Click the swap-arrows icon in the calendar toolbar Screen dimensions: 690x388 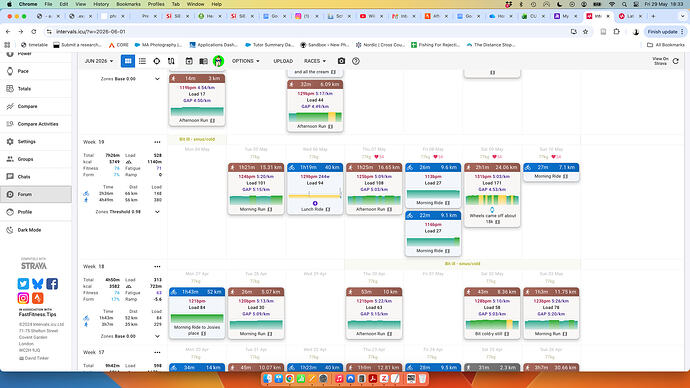click(x=171, y=61)
